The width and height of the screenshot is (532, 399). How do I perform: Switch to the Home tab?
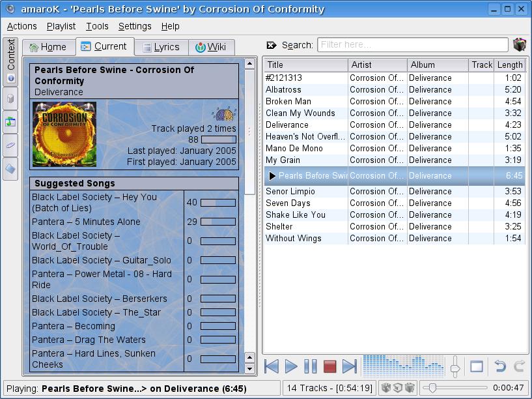click(x=49, y=47)
